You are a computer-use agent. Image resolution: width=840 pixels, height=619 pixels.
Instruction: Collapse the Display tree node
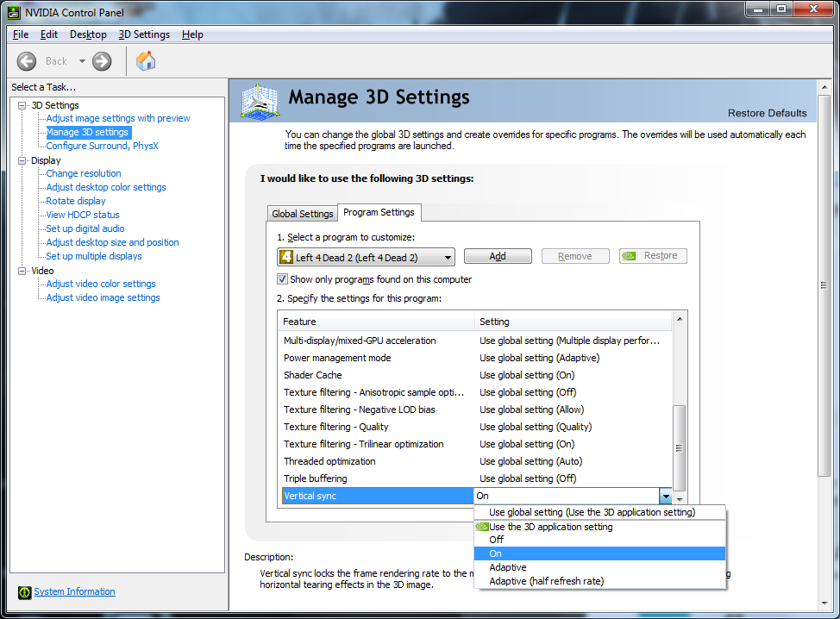22,160
